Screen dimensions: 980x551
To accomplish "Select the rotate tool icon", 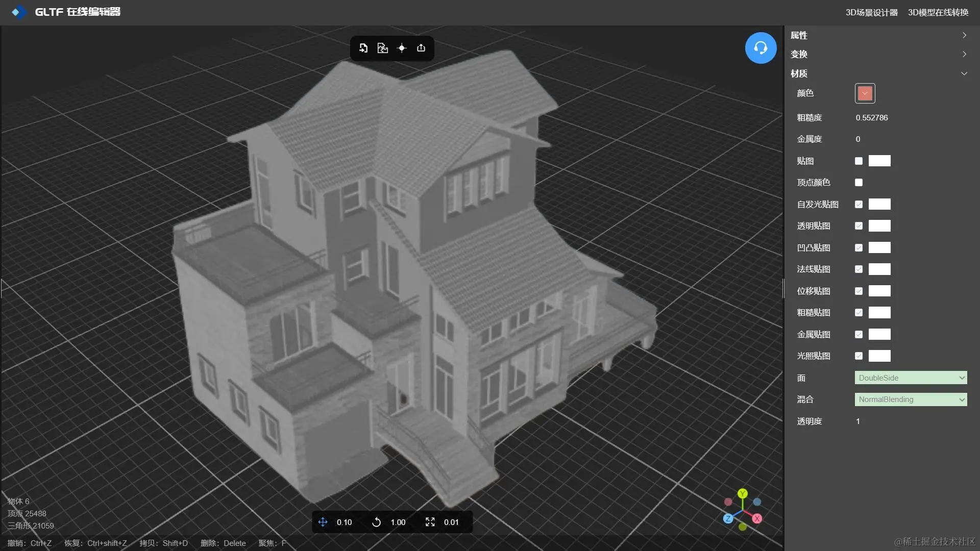I will pos(376,522).
